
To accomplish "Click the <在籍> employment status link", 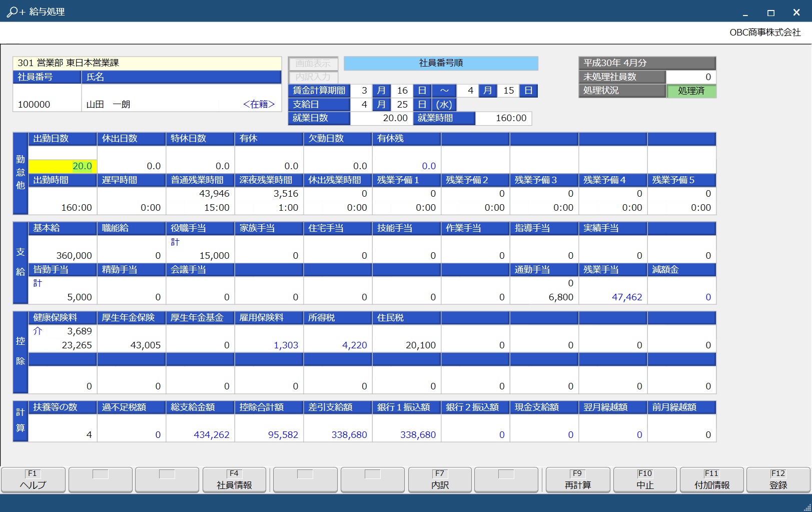I will pyautogui.click(x=259, y=104).
